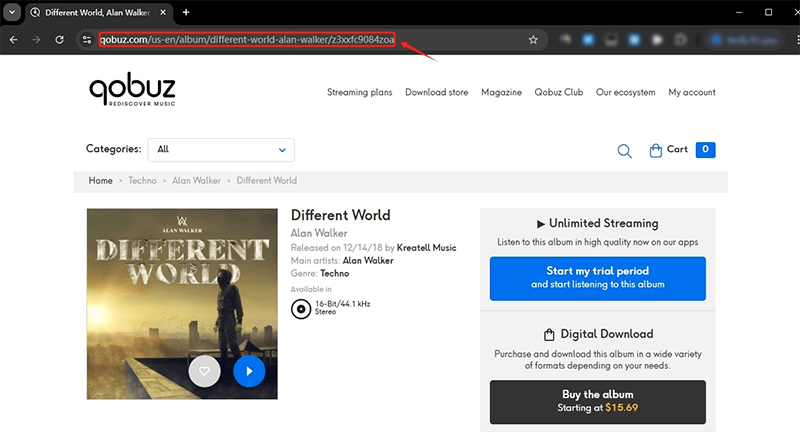800x432 pixels.
Task: Open My account menu item
Action: pyautogui.click(x=692, y=92)
